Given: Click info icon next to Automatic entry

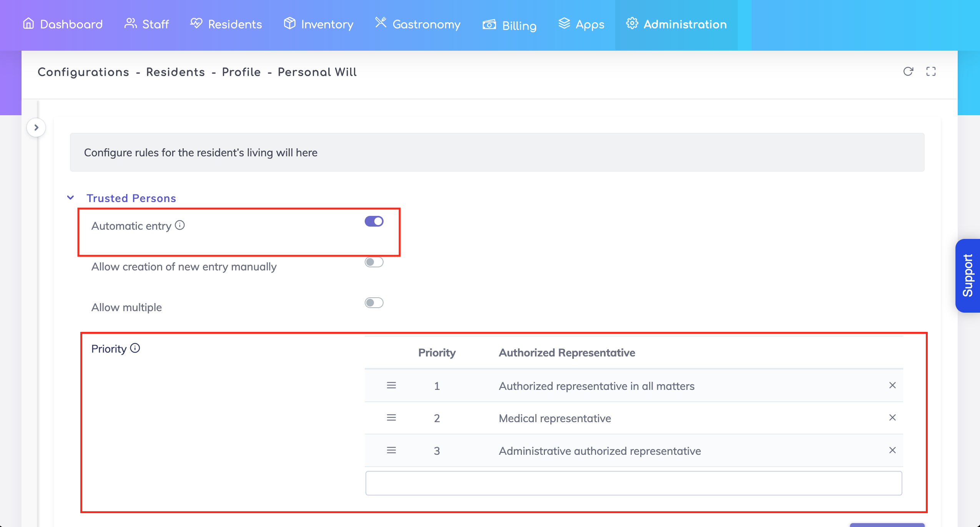Looking at the screenshot, I should (x=180, y=225).
